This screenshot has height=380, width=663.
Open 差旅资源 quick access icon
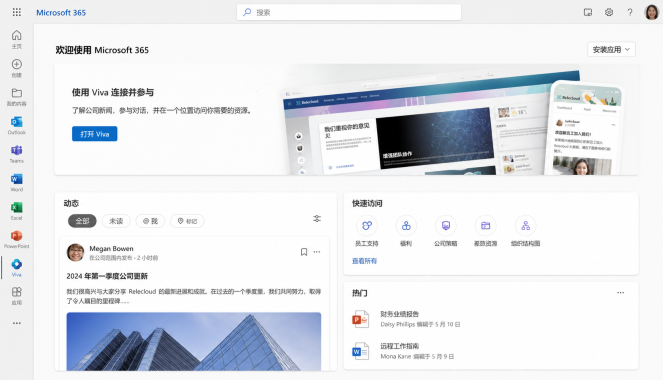click(485, 226)
